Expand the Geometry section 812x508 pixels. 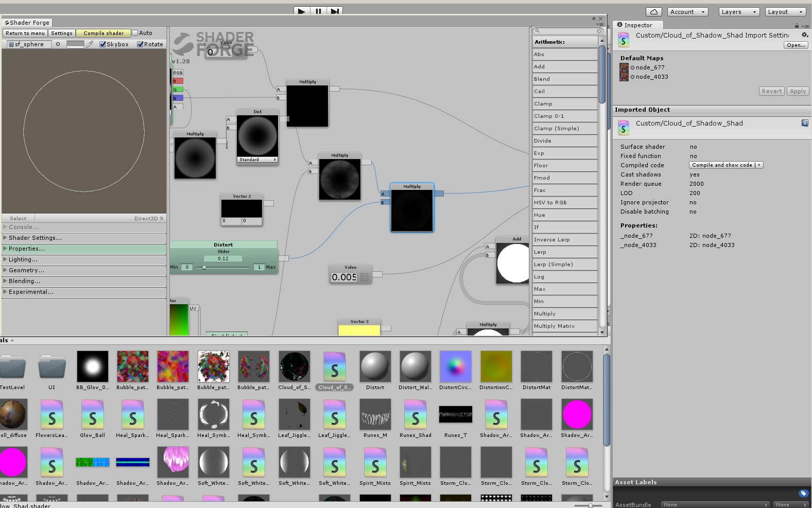(84, 270)
